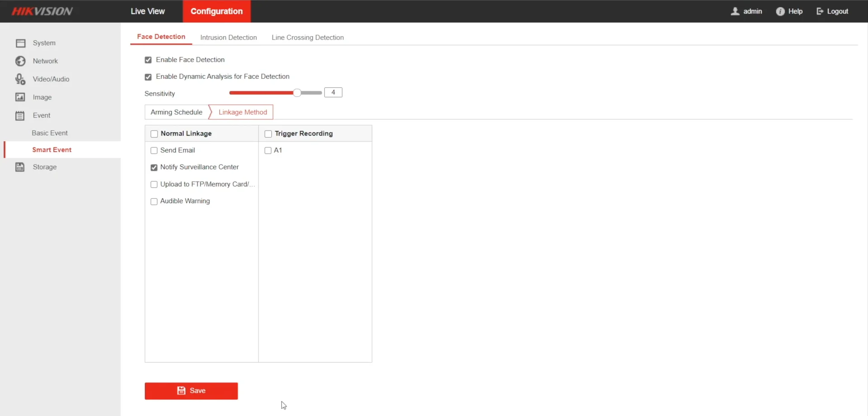Screen dimensions: 868x416
Task: Click the Sensitivity slider track
Action: [275, 93]
